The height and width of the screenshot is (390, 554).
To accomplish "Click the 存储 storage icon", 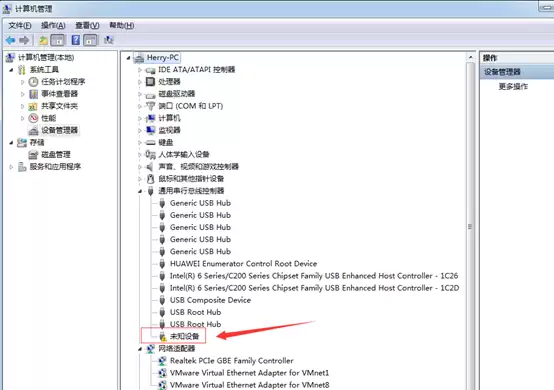I will point(22,142).
